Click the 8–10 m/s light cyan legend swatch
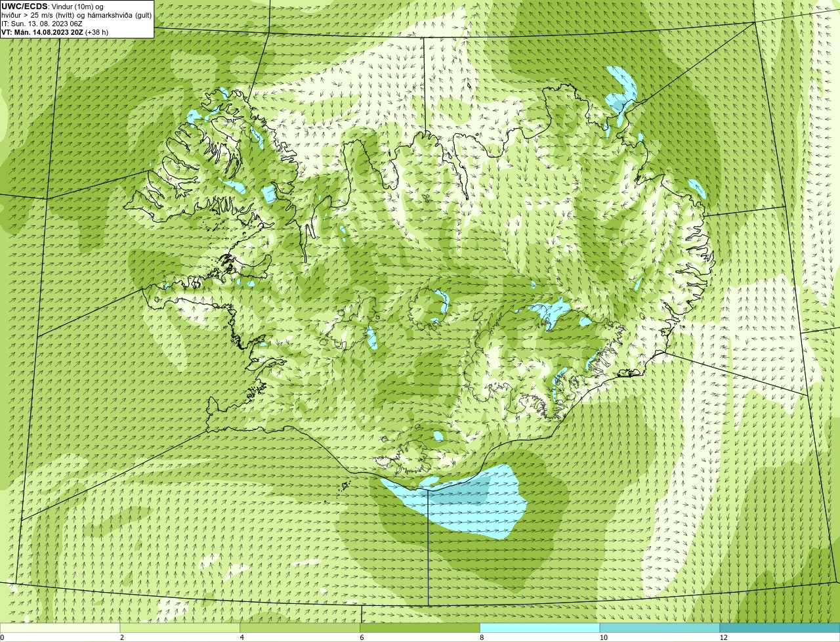840x642 pixels. [540, 628]
